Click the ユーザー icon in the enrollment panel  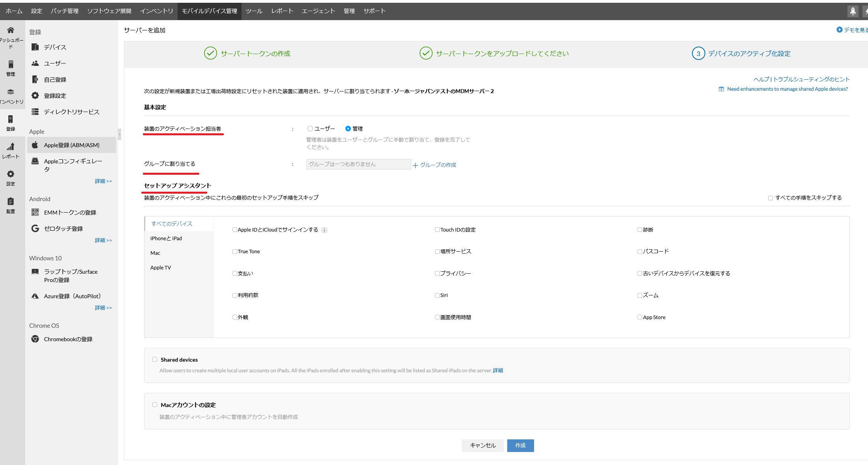point(35,63)
